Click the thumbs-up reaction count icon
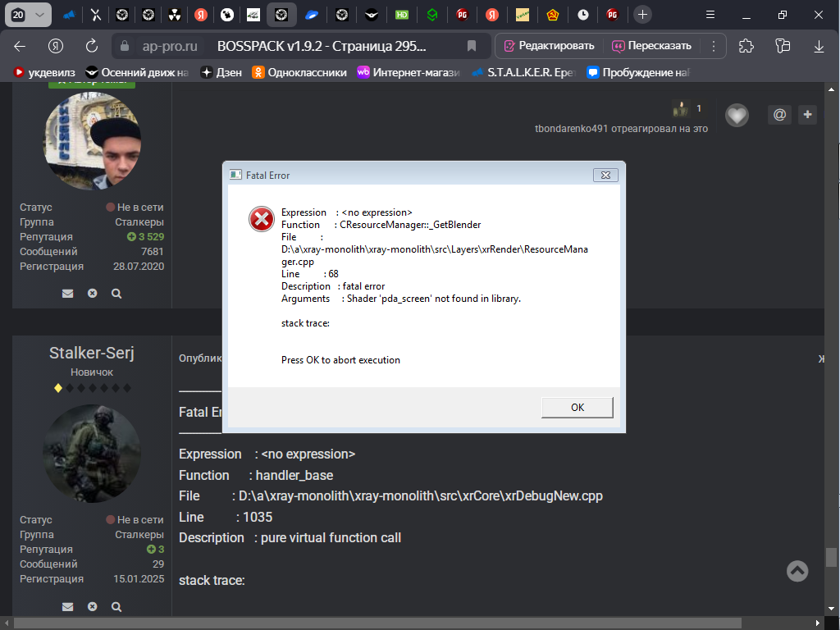The width and height of the screenshot is (840, 630). (681, 109)
